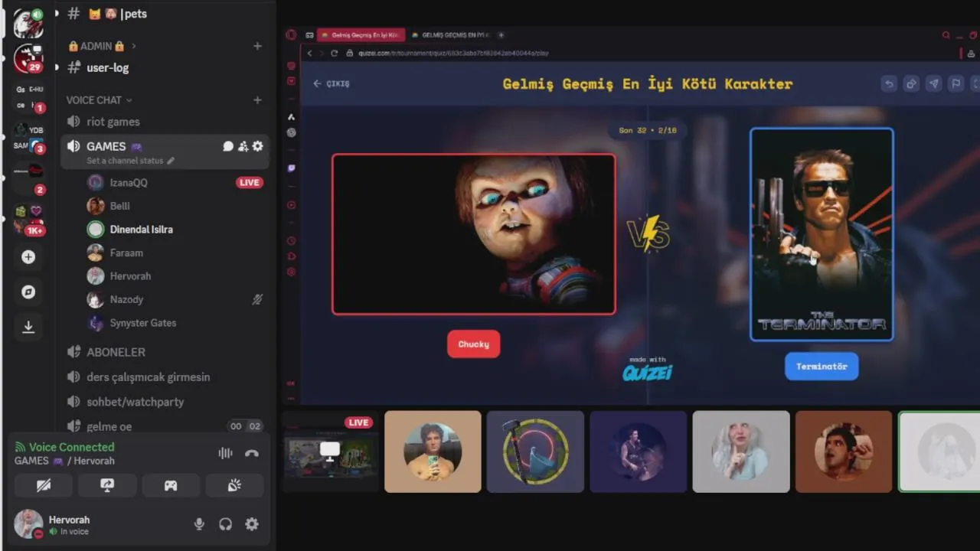
Task: Explore discoverable servers compass icon
Action: pyautogui.click(x=28, y=292)
